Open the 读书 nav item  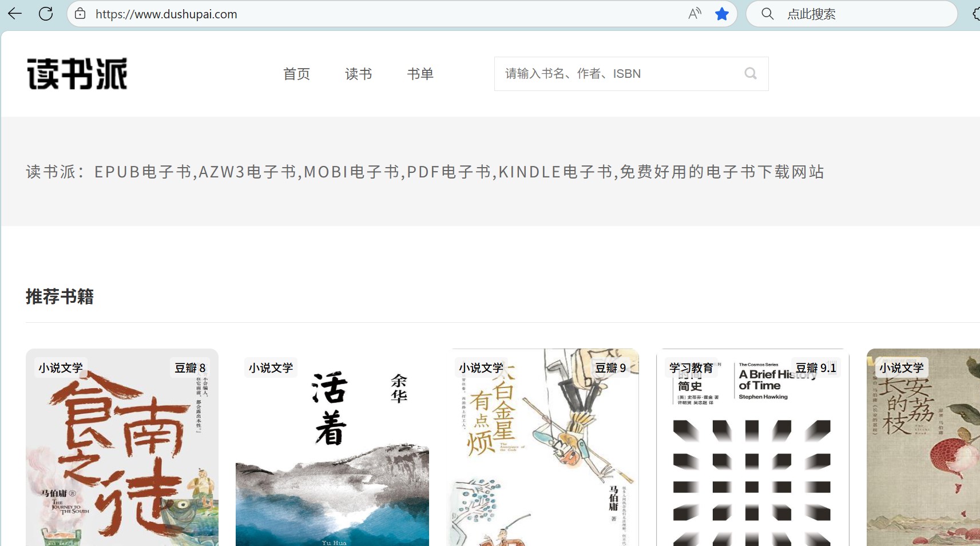click(x=358, y=74)
